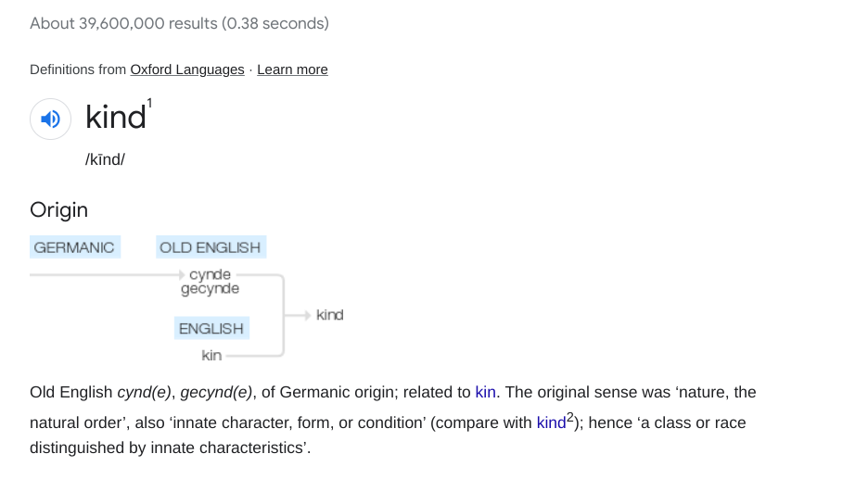Image resolution: width=868 pixels, height=479 pixels.
Task: Click the Learn more link
Action: (292, 69)
